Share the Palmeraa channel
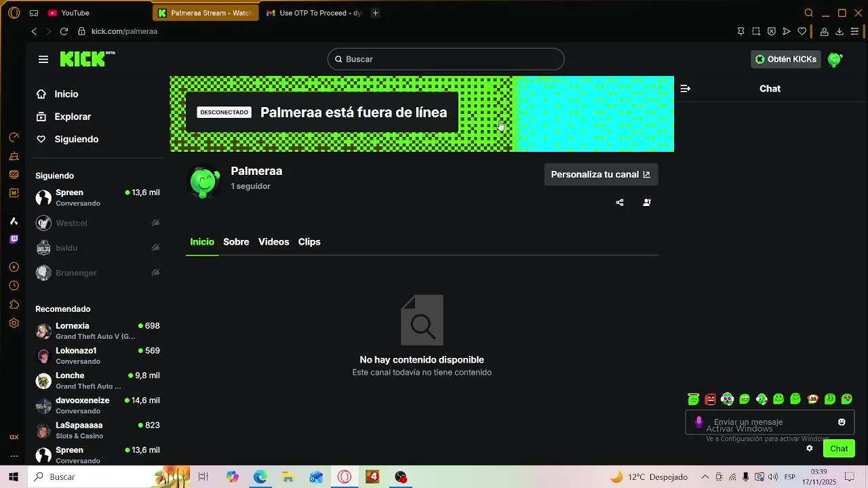 tap(620, 202)
